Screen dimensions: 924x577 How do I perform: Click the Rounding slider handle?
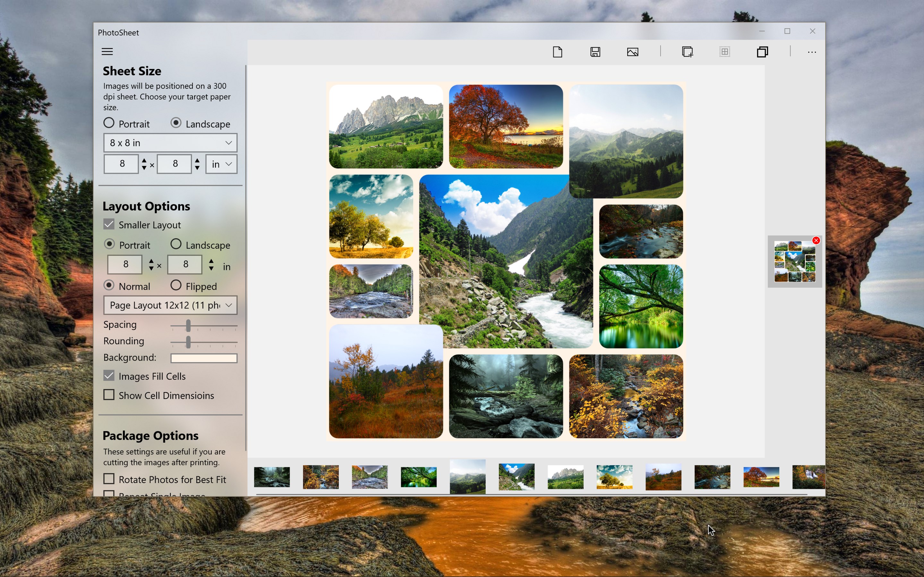(x=188, y=342)
